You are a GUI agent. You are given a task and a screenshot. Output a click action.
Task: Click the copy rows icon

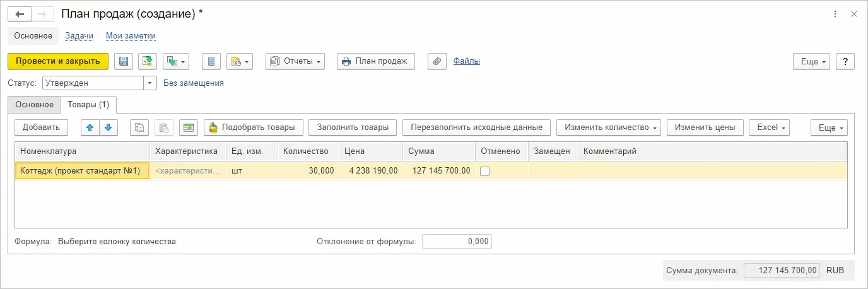[x=139, y=127]
